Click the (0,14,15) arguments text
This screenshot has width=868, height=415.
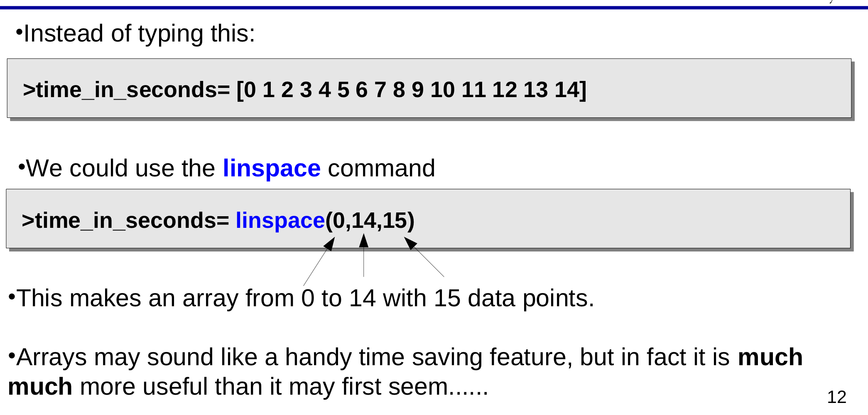pos(370,220)
